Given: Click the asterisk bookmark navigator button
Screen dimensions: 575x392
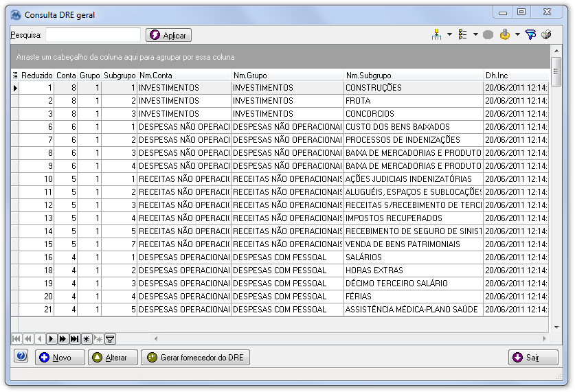Looking at the screenshot, I should [x=87, y=339].
